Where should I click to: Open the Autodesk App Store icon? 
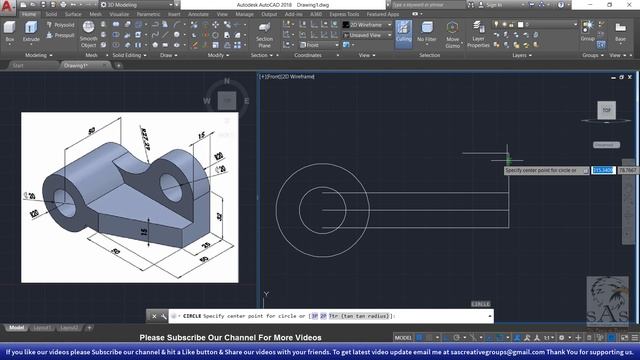tap(531, 5)
